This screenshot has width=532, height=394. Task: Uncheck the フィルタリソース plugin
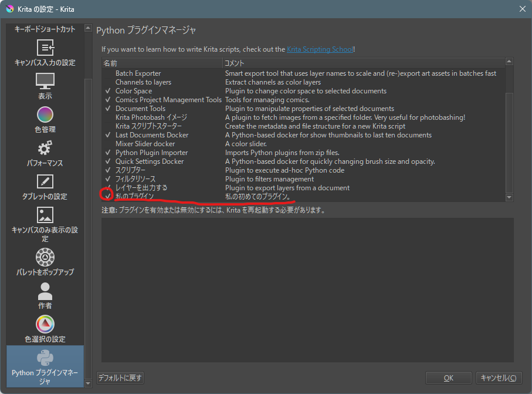pos(108,179)
